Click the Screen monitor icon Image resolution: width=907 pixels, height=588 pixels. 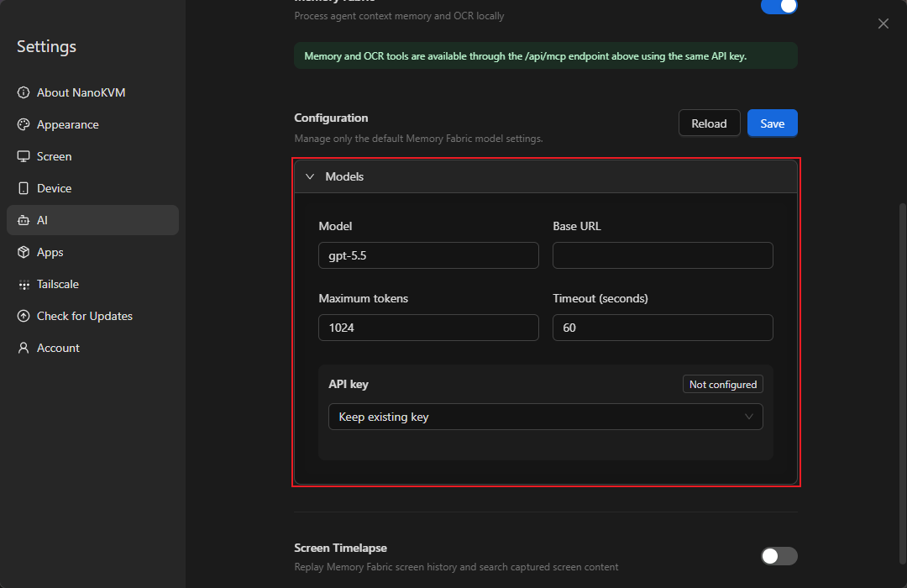pos(24,156)
